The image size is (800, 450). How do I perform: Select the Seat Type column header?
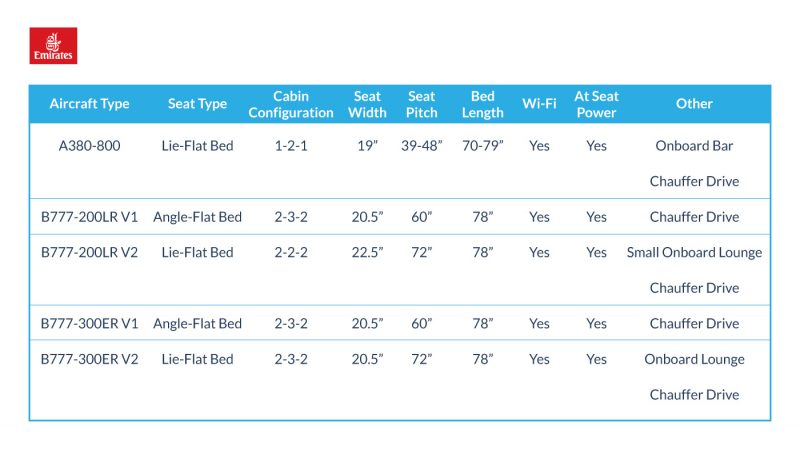[x=197, y=104]
